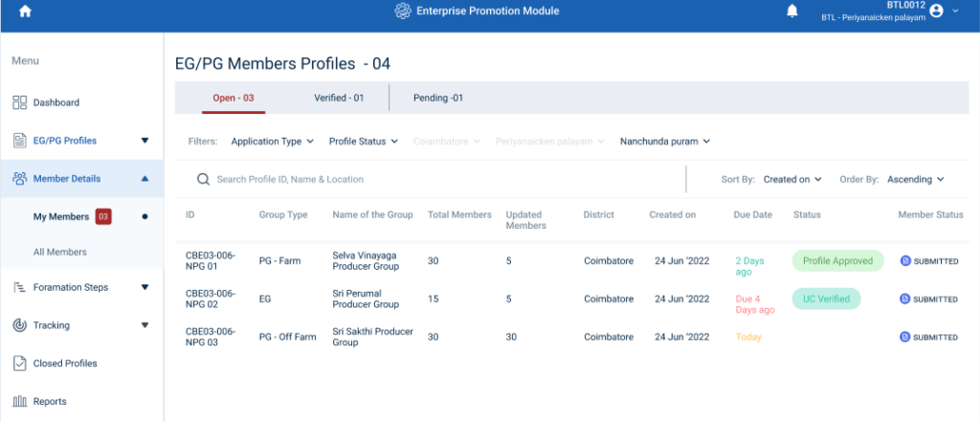Change the Sort By Created on option

point(792,179)
